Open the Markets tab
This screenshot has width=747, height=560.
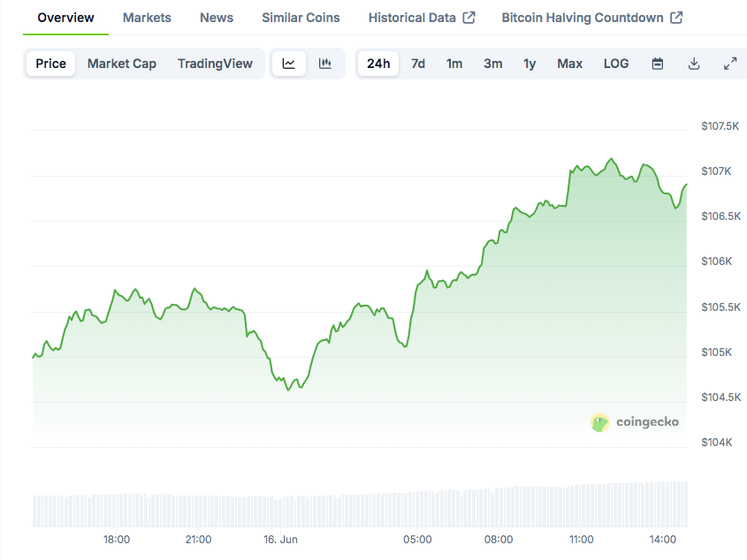pos(147,18)
